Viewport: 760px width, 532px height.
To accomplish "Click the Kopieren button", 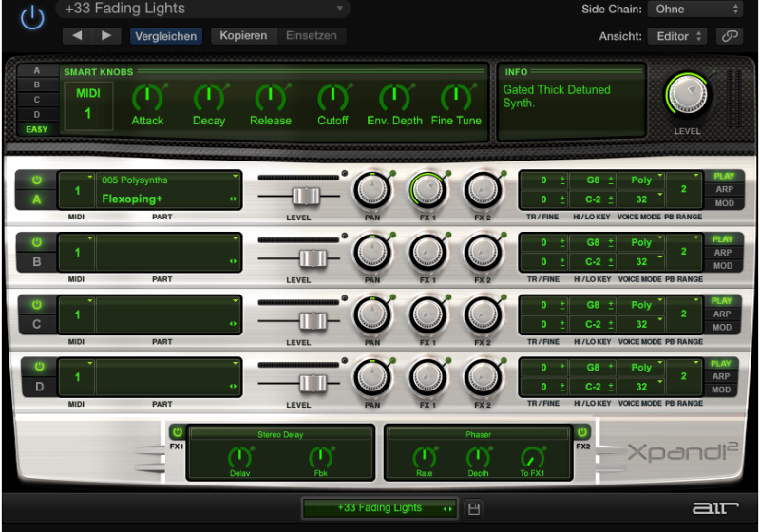I will (x=243, y=36).
